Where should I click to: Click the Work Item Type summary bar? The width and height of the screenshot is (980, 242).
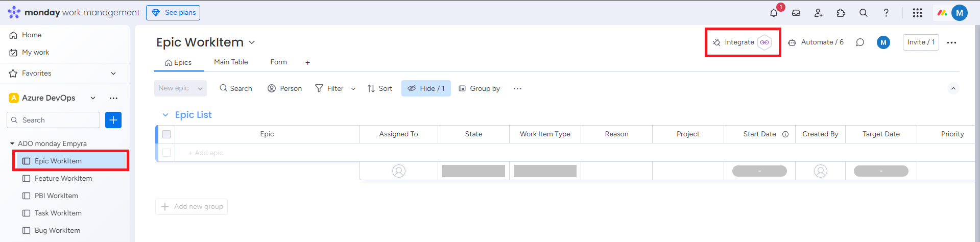(545, 171)
